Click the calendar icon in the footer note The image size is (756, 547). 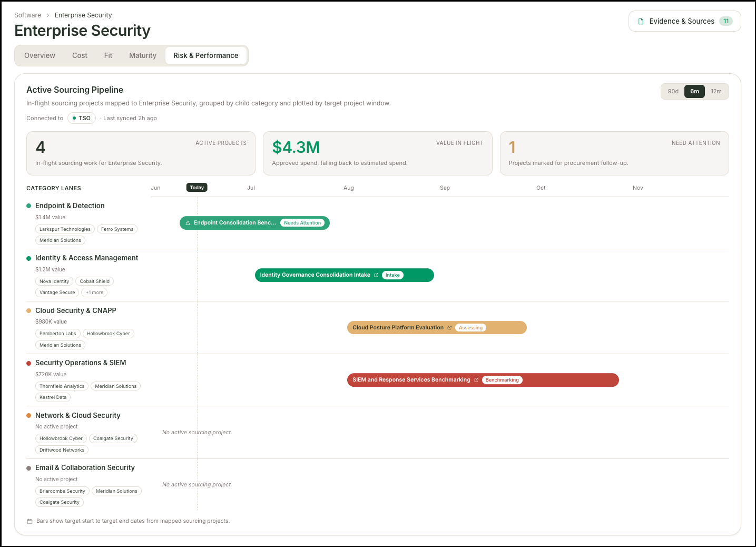pos(30,521)
